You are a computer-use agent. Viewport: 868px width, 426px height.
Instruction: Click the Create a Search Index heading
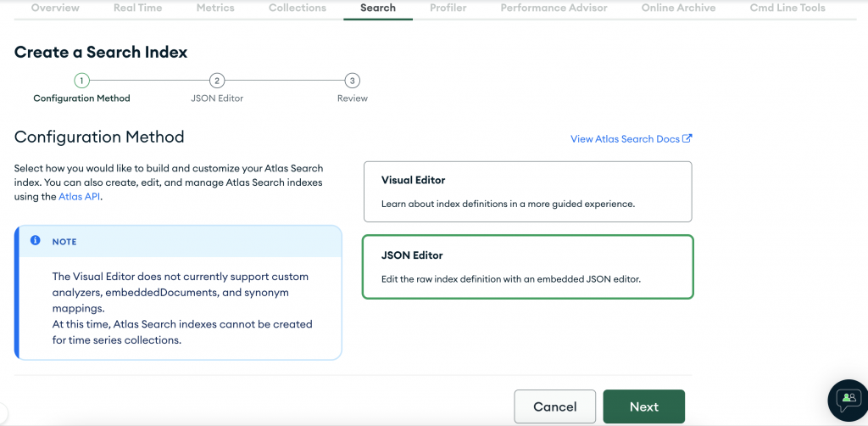pos(101,52)
